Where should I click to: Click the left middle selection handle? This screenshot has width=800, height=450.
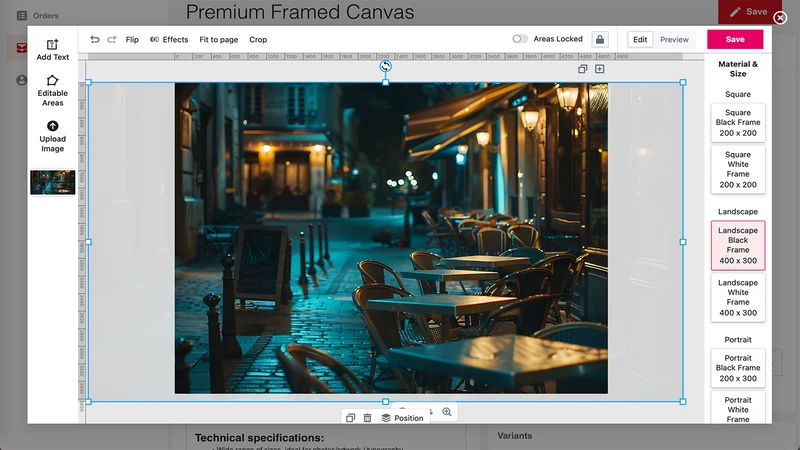(x=89, y=242)
